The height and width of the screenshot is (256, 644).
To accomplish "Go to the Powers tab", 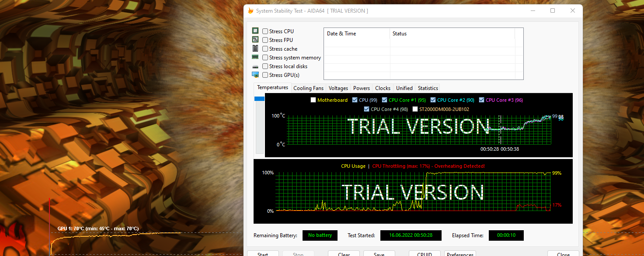I will coord(362,88).
